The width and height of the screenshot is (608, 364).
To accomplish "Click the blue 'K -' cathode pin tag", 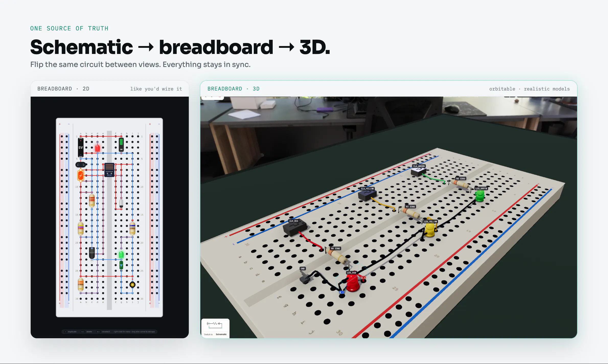I will [x=341, y=292].
